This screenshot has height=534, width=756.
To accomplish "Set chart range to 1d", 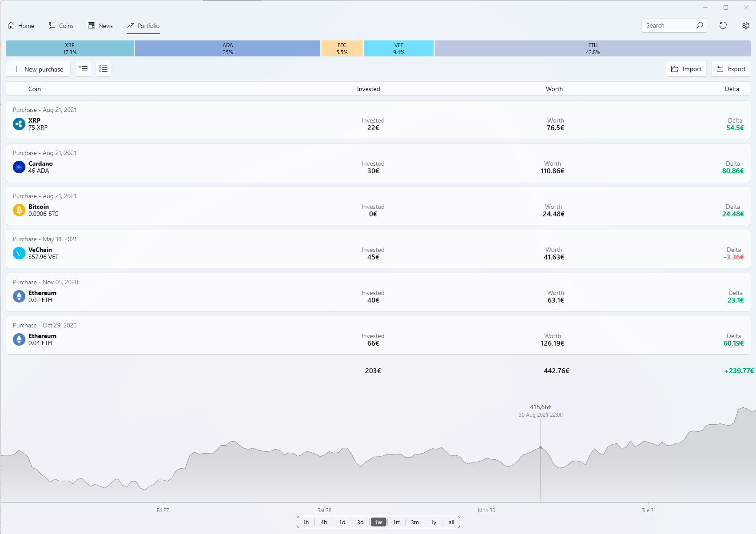I will (x=342, y=522).
